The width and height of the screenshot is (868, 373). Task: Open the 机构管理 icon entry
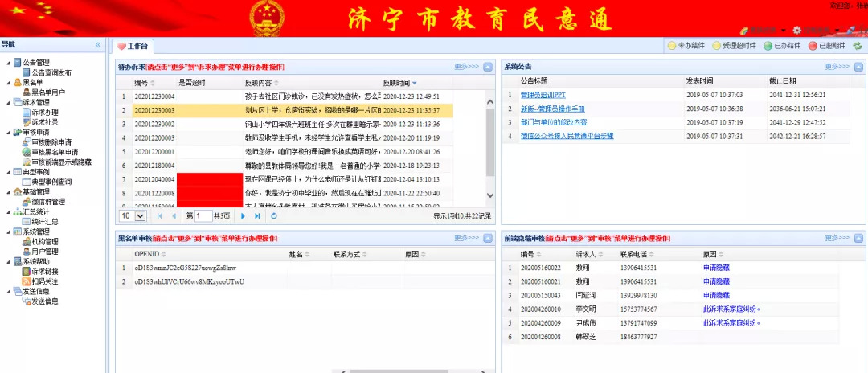tap(26, 241)
